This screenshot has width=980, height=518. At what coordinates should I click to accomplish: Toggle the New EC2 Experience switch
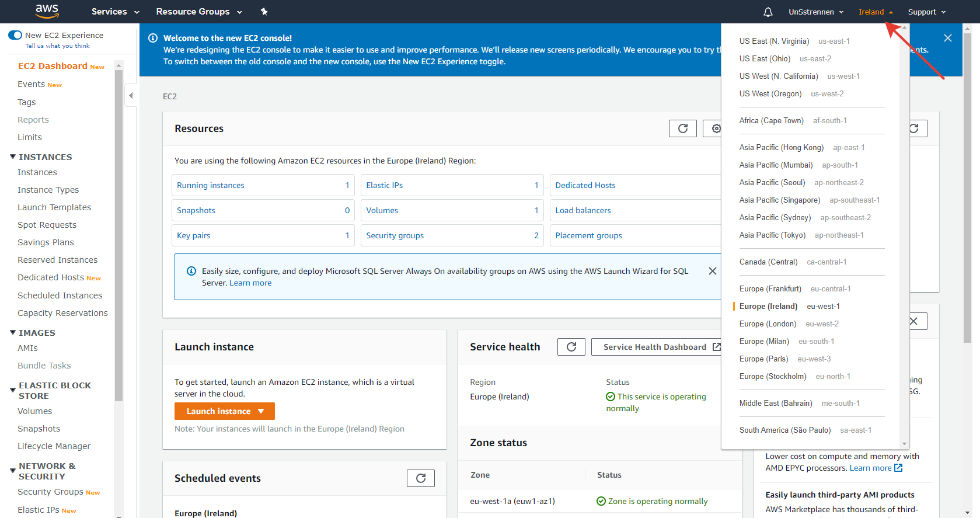(15, 35)
